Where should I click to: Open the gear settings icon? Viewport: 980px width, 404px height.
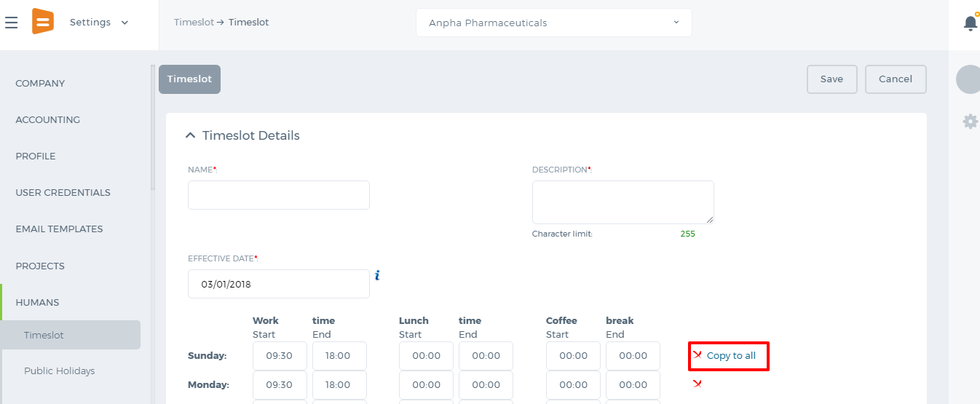click(x=971, y=122)
